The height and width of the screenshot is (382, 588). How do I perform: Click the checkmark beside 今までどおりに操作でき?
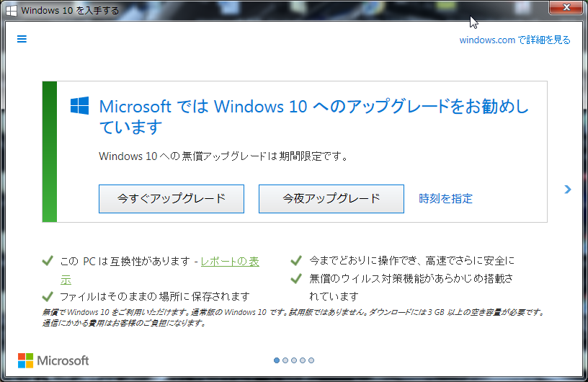click(296, 260)
